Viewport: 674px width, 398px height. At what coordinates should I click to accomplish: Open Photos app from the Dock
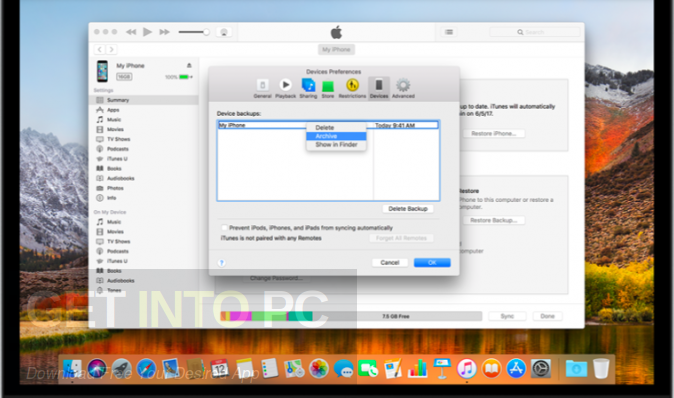click(319, 369)
